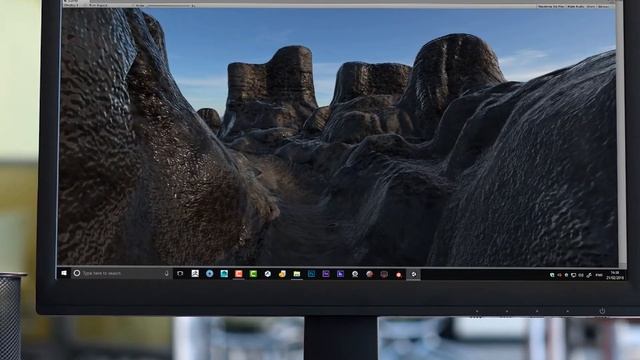Open the Windows Start menu

click(64, 273)
